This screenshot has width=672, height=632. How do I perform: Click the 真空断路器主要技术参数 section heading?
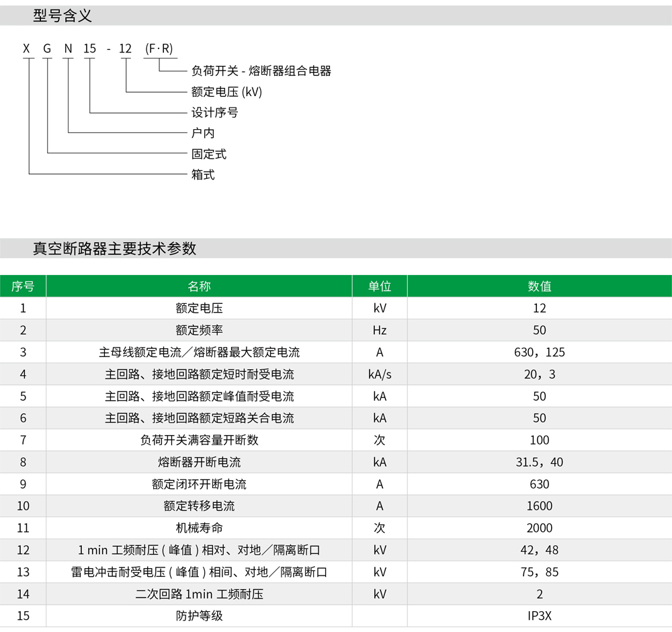pyautogui.click(x=114, y=248)
